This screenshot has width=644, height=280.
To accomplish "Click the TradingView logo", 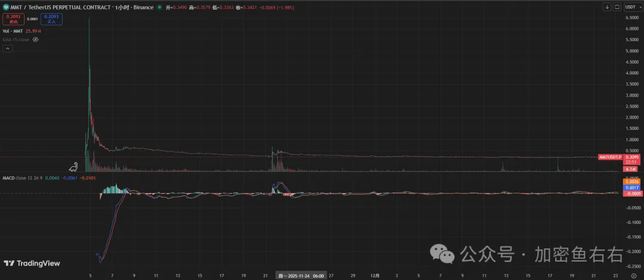I will pos(32,263).
